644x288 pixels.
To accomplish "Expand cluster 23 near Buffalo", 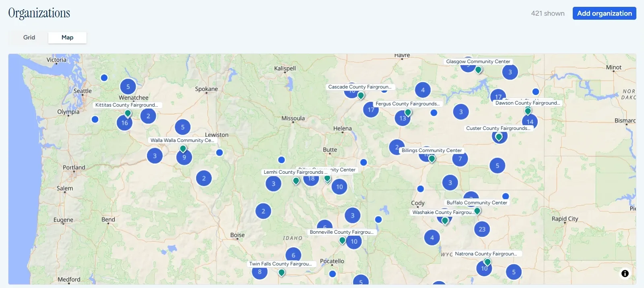I will [482, 229].
